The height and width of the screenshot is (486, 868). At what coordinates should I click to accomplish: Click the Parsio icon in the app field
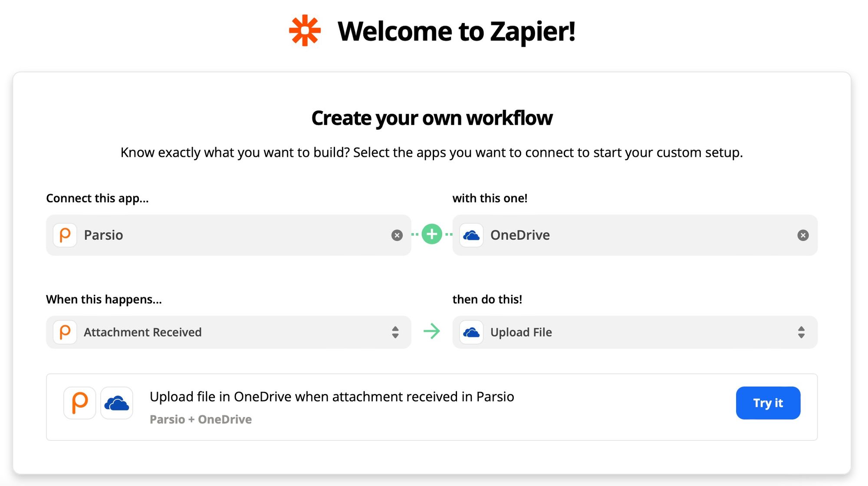pos(65,235)
